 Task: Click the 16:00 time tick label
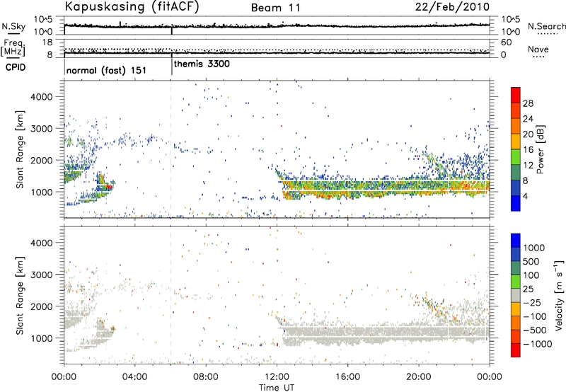(348, 377)
